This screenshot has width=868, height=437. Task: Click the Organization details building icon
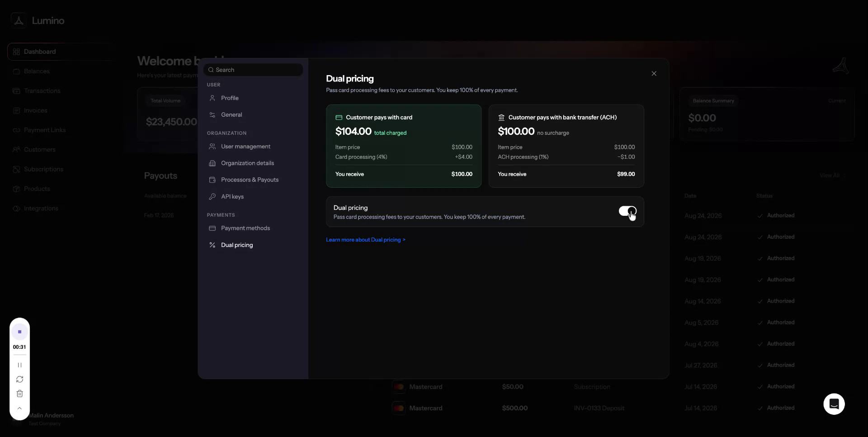tap(212, 163)
